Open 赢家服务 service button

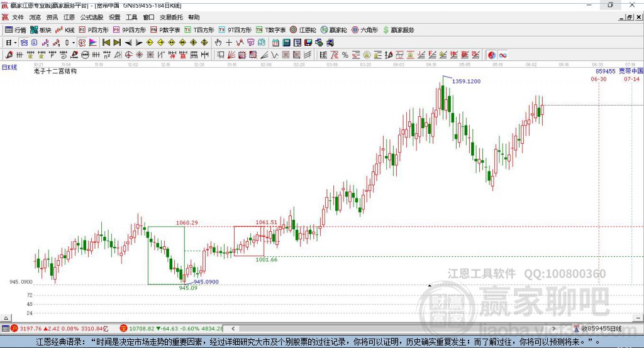point(398,30)
